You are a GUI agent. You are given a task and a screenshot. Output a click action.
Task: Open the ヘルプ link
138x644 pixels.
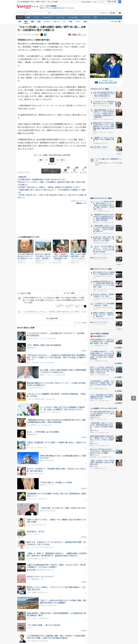click(94, 2)
